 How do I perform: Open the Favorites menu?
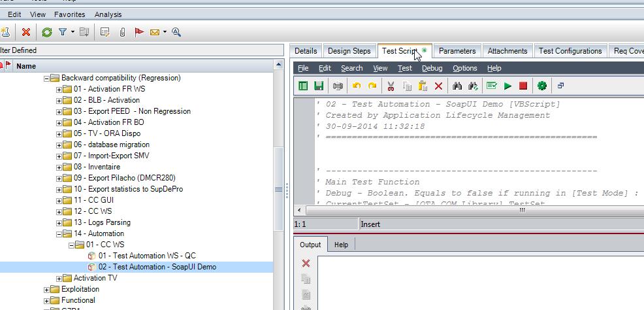(x=69, y=14)
